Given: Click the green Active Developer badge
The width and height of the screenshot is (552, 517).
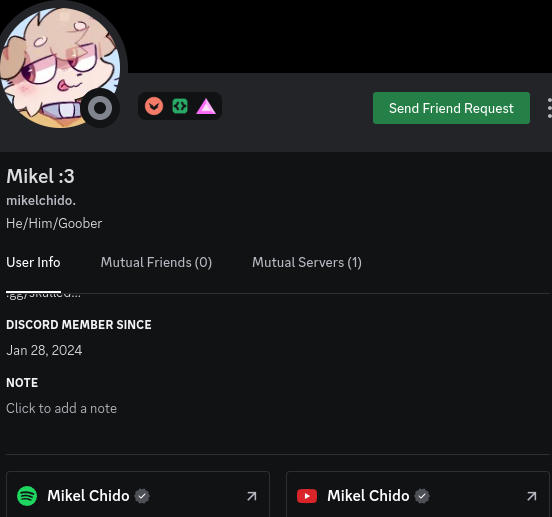Looking at the screenshot, I should 180,106.
